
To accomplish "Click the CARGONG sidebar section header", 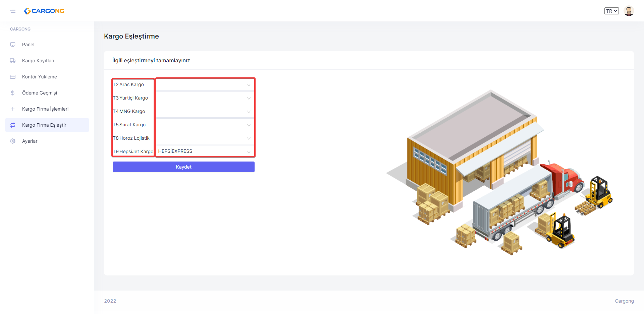I will pos(20,29).
